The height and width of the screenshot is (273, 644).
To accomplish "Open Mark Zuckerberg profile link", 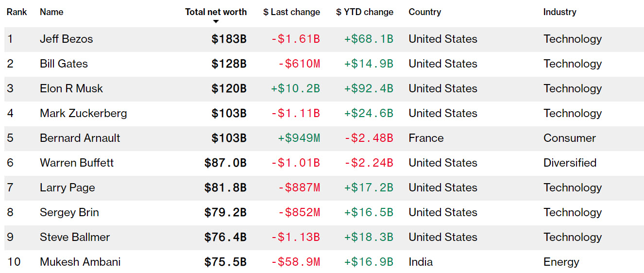I will click(83, 113).
